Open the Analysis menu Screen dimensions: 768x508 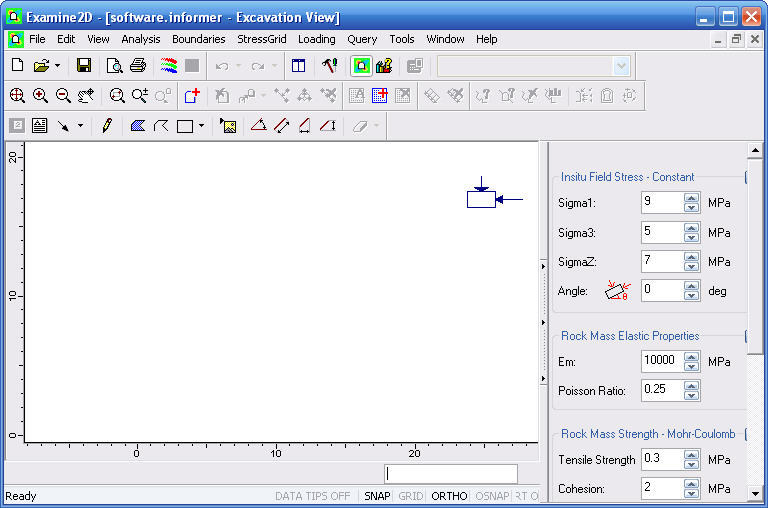point(141,39)
